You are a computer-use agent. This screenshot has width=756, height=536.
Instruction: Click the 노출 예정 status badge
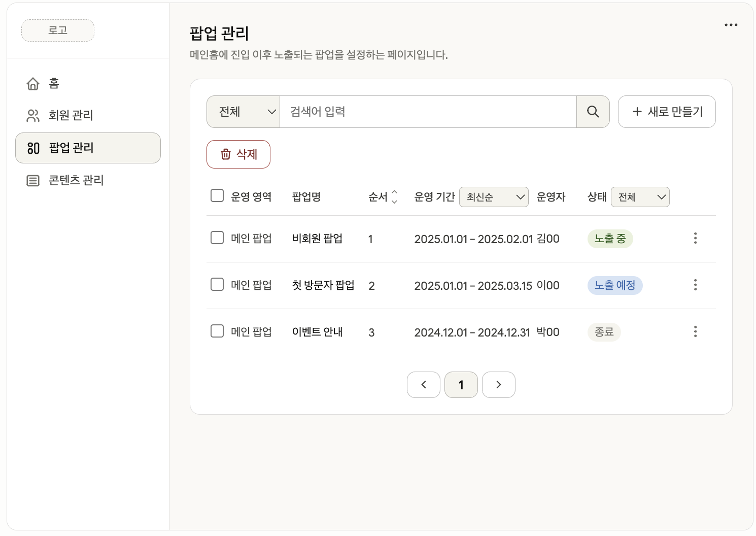(x=615, y=285)
